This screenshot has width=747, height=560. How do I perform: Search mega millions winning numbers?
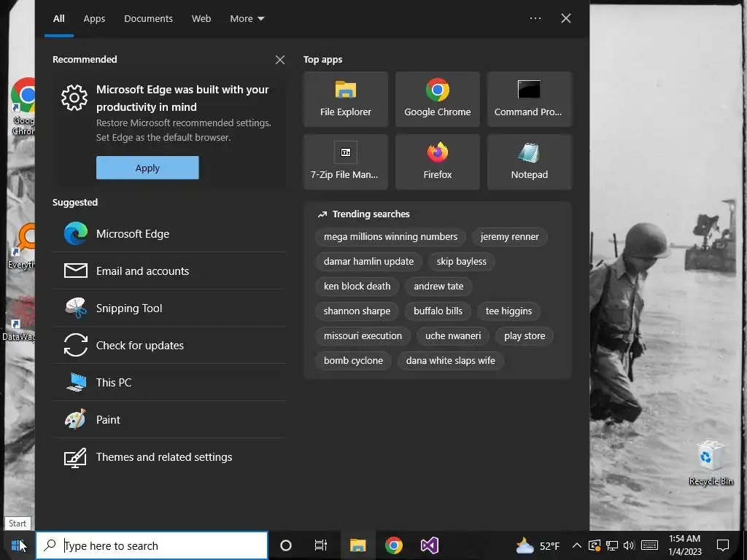[391, 237]
